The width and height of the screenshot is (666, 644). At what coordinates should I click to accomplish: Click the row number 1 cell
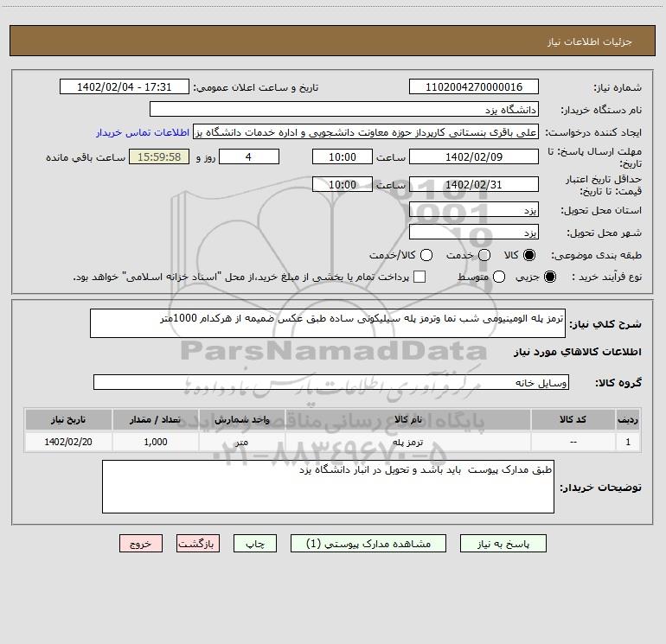(628, 442)
